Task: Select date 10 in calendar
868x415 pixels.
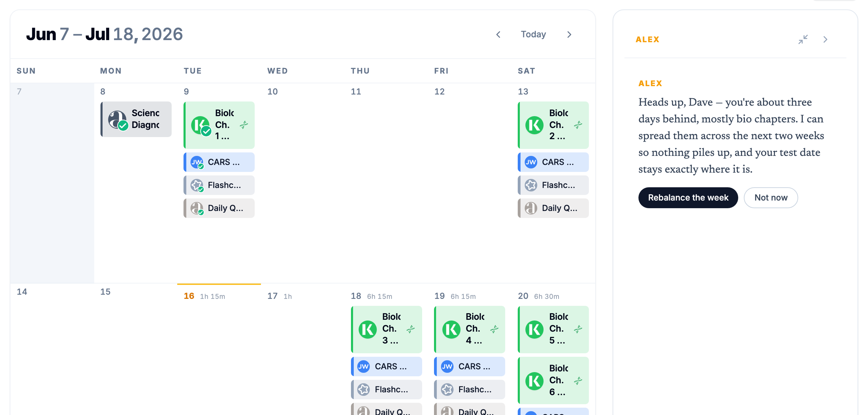Action: [x=272, y=92]
